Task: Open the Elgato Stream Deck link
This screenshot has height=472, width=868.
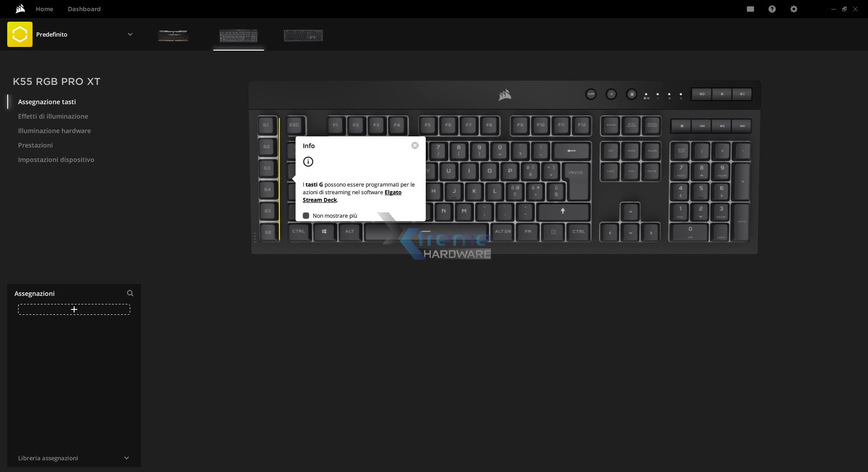Action: [x=392, y=192]
